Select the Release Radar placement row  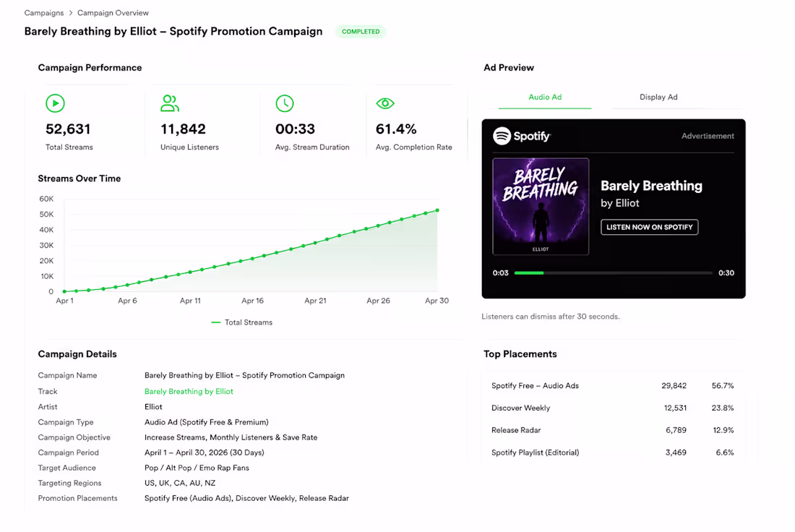click(612, 430)
